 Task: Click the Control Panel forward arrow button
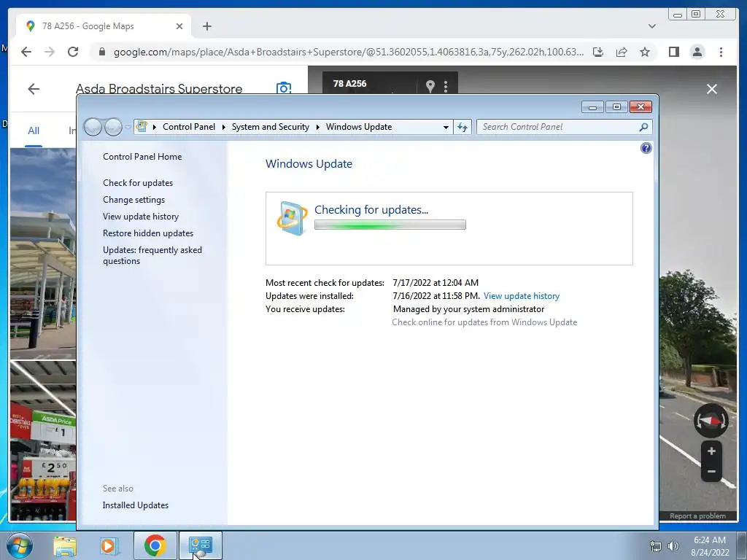pyautogui.click(x=113, y=127)
